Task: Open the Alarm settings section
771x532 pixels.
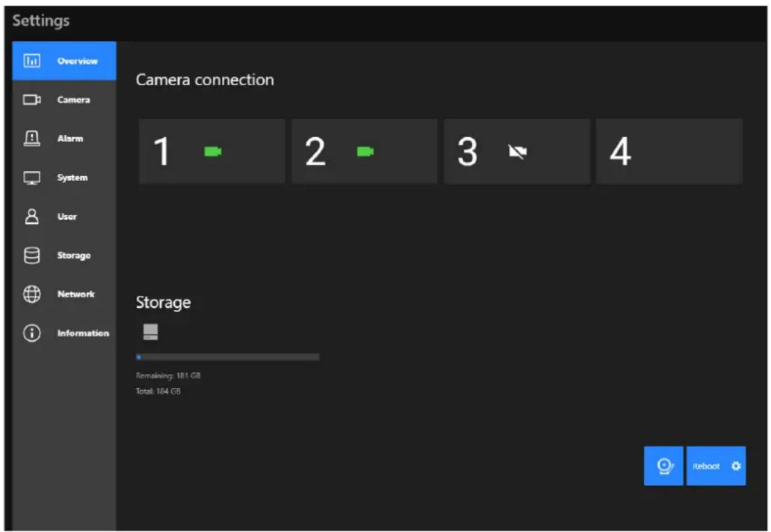Action: [64, 139]
